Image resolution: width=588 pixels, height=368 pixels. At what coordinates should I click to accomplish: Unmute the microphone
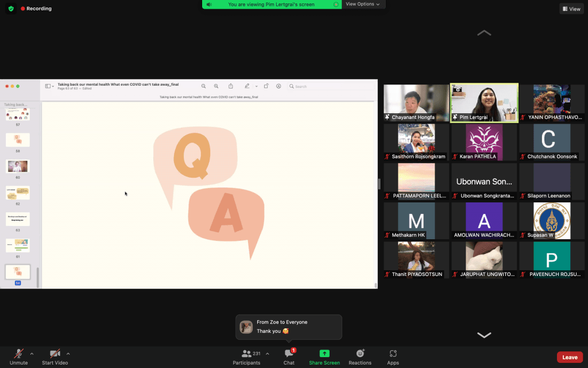click(18, 356)
